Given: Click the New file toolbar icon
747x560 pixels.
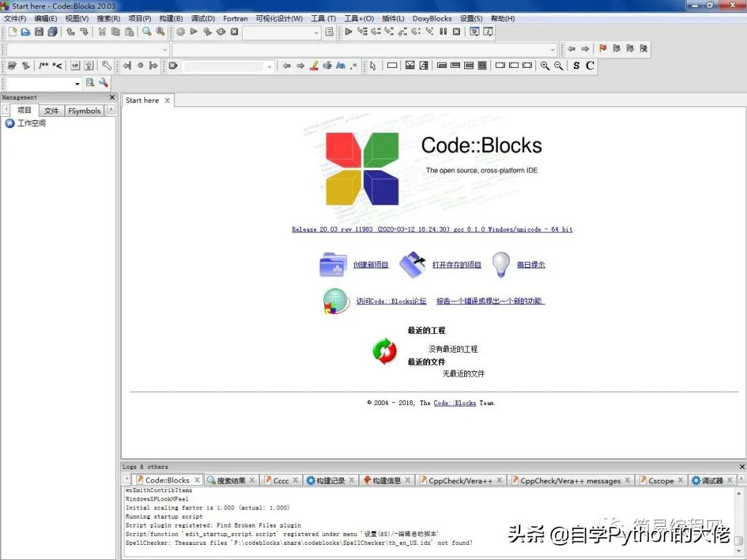Looking at the screenshot, I should point(12,31).
